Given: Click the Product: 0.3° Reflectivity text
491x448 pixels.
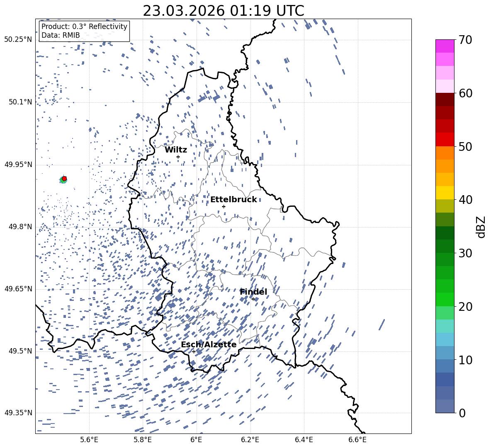Looking at the screenshot, I should [x=84, y=27].
